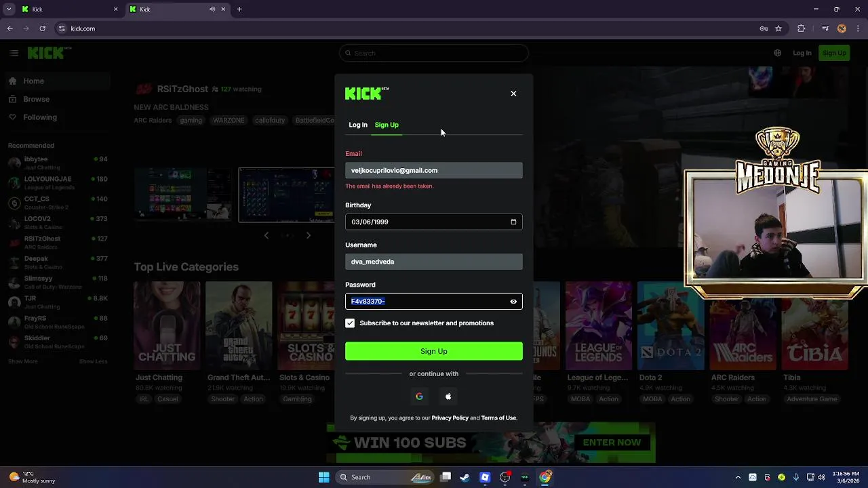
Task: Go to previous featured stream arrow
Action: (x=267, y=235)
